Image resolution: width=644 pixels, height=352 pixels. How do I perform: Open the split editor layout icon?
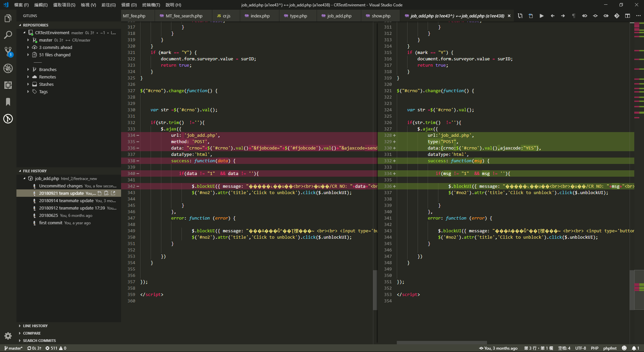[x=628, y=15]
